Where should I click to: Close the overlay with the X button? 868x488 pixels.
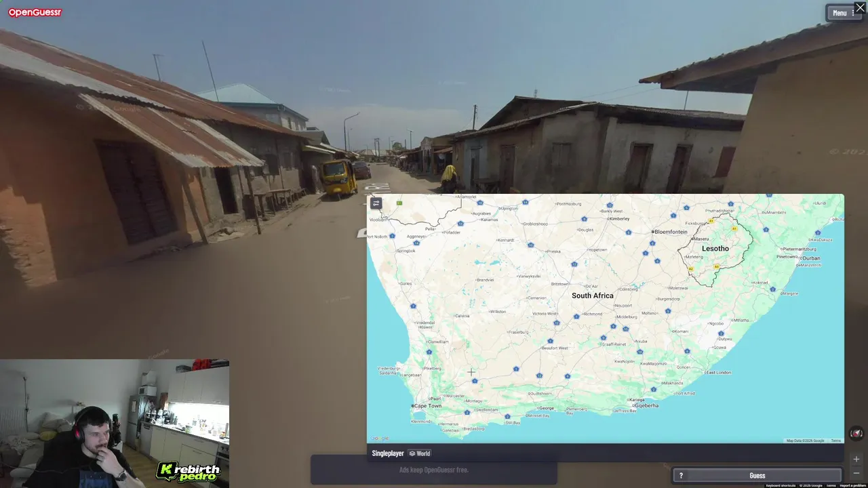(860, 8)
